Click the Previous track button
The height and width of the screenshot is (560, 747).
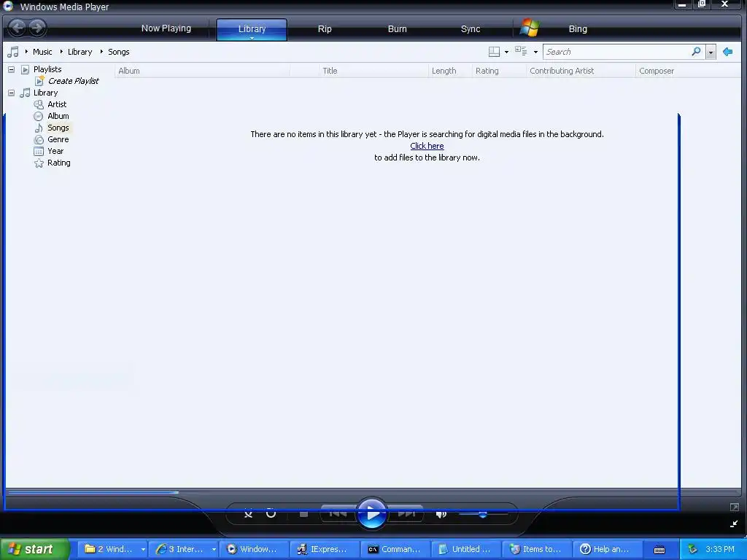pyautogui.click(x=338, y=513)
